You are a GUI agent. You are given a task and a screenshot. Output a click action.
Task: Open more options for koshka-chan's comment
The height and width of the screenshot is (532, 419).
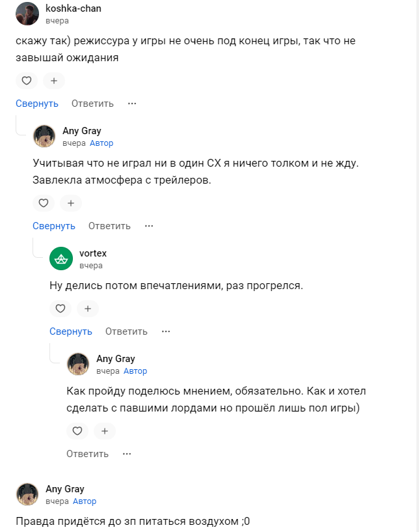pos(132,104)
